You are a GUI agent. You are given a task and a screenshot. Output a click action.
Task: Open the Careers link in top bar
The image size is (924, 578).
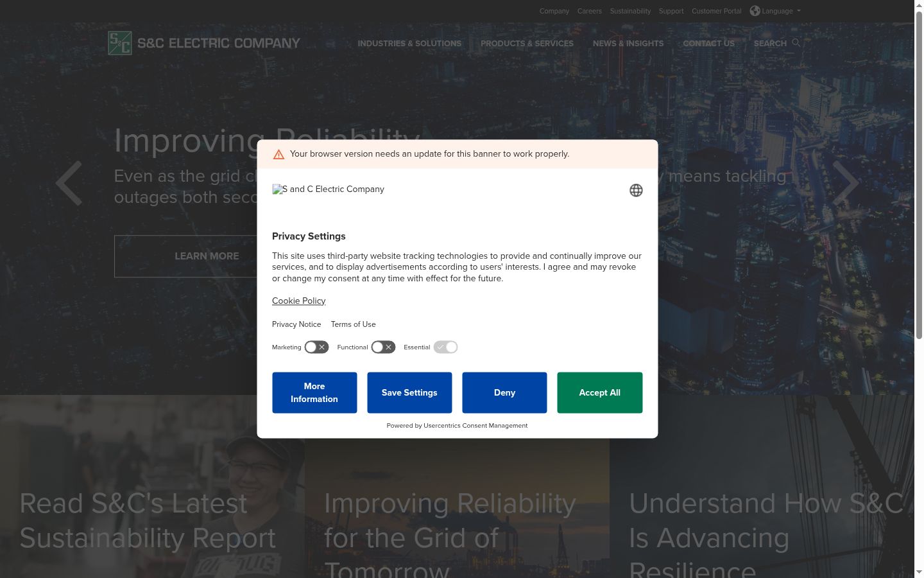click(x=589, y=11)
